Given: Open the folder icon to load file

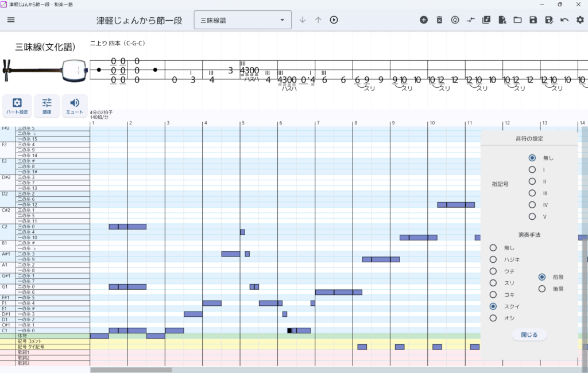Looking at the screenshot, I should coord(517,20).
